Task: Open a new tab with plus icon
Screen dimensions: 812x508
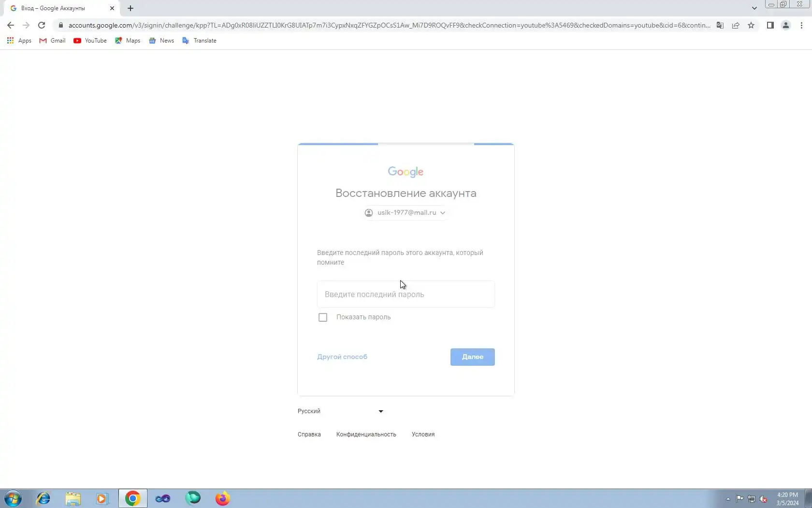Action: 130,8
